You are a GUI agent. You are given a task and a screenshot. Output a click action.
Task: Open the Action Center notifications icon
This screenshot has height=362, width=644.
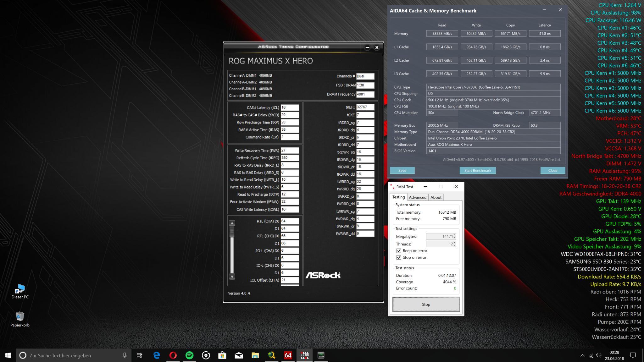pos(633,355)
